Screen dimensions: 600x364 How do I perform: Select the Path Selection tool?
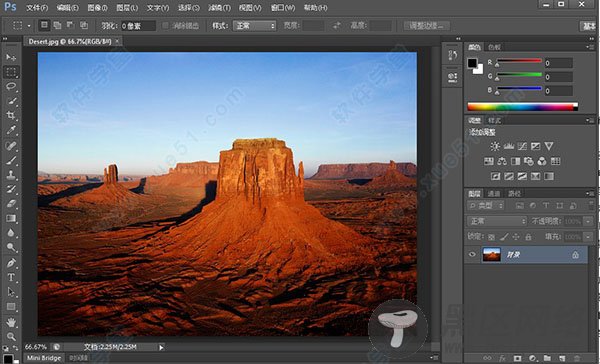11,292
